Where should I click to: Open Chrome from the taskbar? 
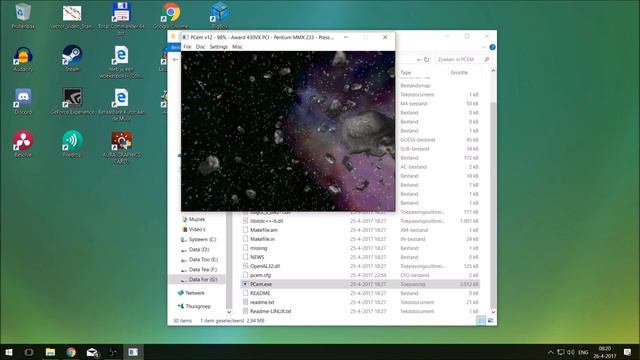click(x=71, y=352)
